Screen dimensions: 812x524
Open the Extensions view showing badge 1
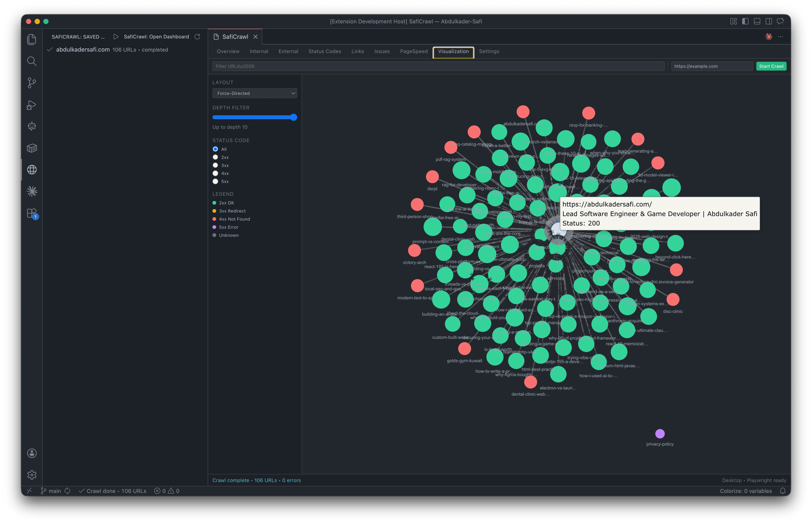[x=32, y=213]
